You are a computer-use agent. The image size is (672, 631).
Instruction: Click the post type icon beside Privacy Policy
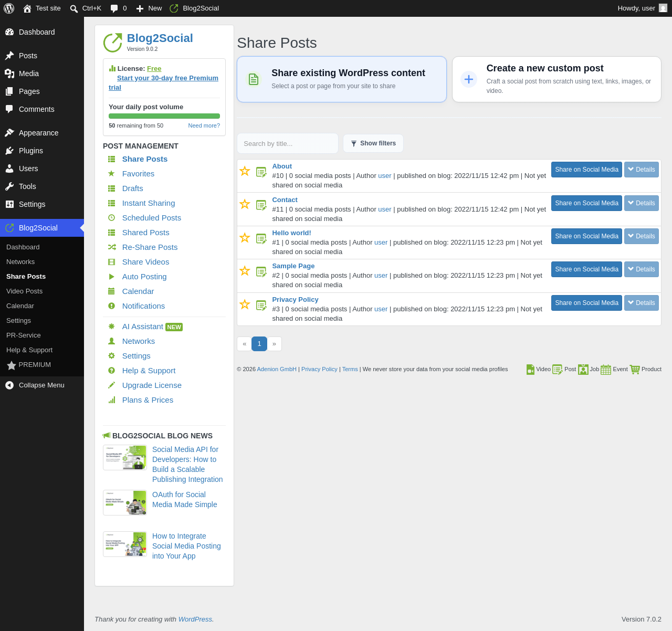tap(261, 306)
